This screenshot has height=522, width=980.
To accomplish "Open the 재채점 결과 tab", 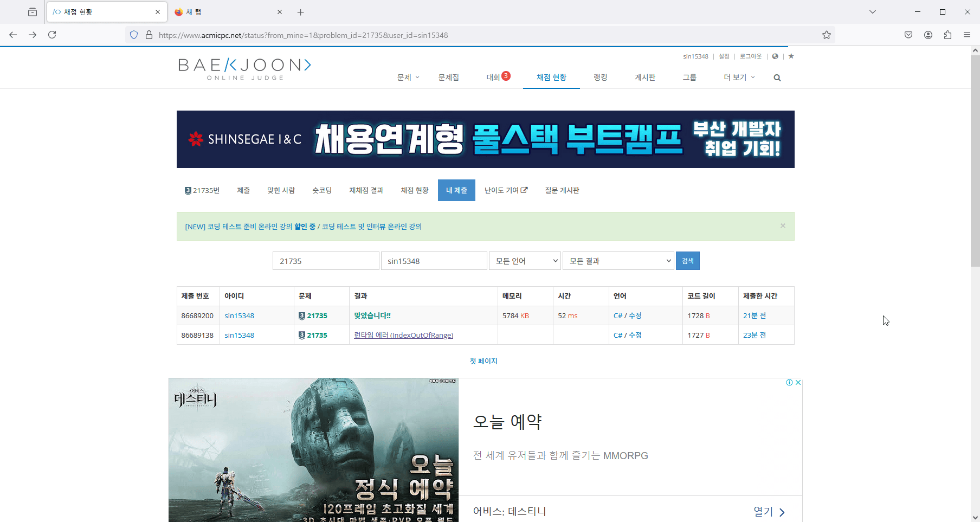I will pos(366,190).
